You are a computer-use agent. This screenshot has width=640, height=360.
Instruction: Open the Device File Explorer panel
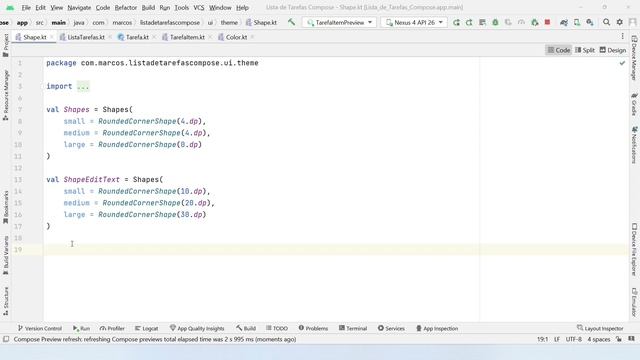click(634, 249)
